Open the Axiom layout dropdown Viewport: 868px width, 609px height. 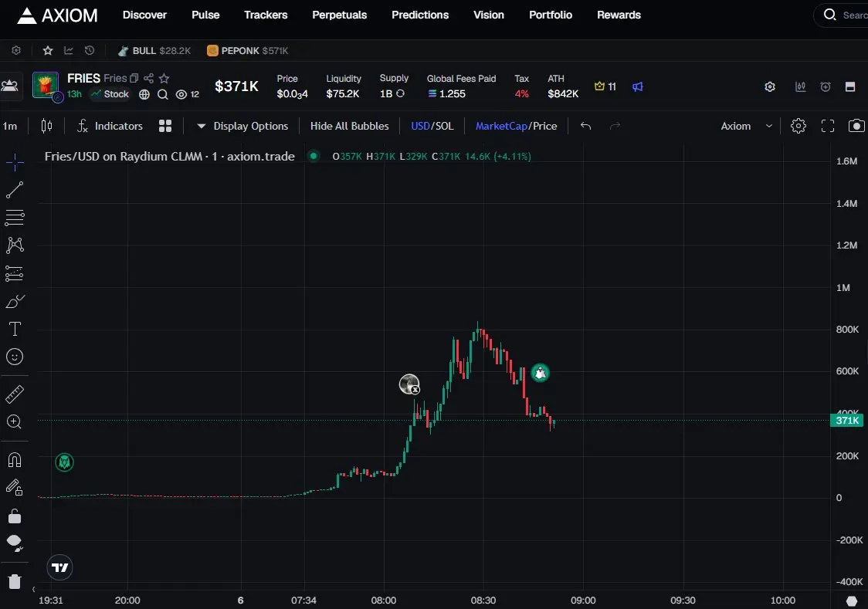tap(746, 126)
